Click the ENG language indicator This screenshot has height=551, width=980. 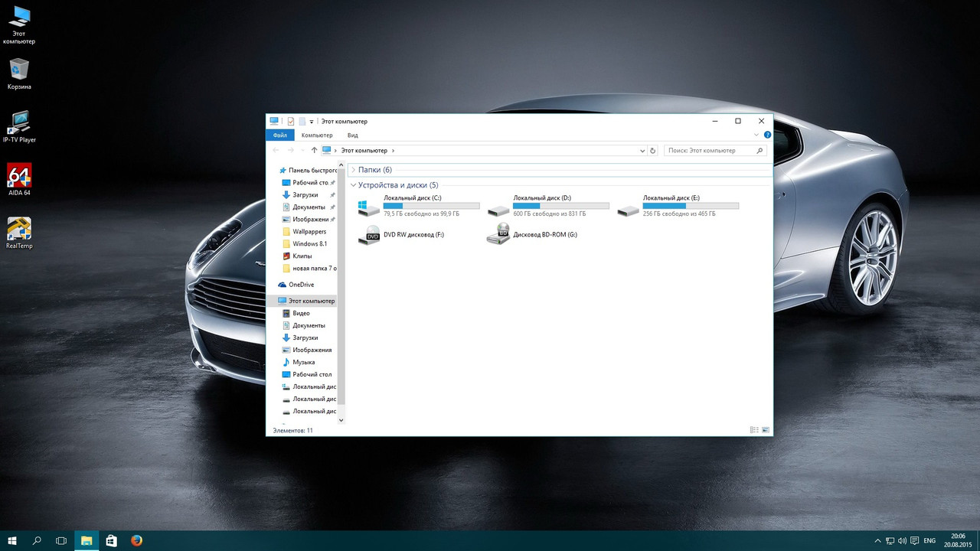click(x=929, y=541)
